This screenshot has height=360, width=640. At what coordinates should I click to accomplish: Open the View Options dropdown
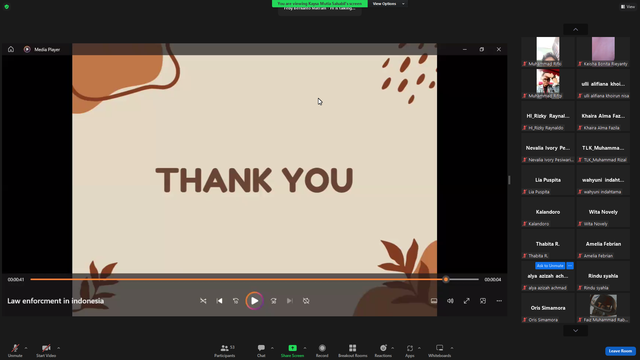point(388,4)
